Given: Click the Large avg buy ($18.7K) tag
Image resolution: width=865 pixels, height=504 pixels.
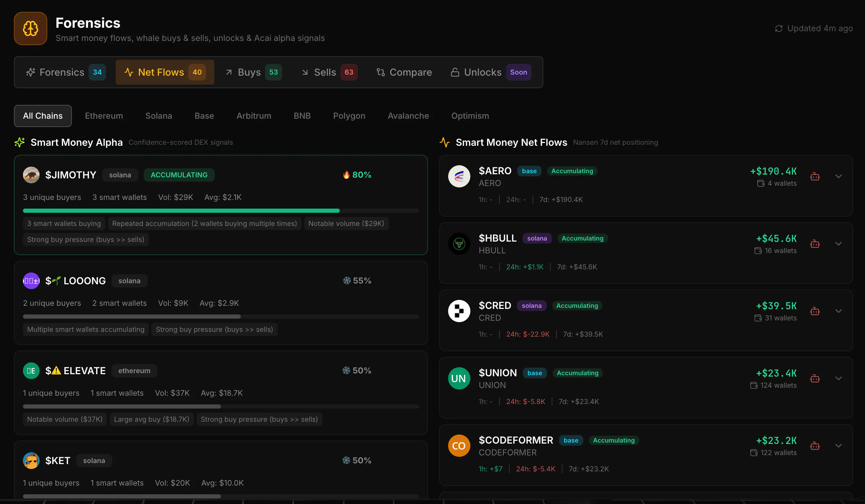Looking at the screenshot, I should pos(152,419).
